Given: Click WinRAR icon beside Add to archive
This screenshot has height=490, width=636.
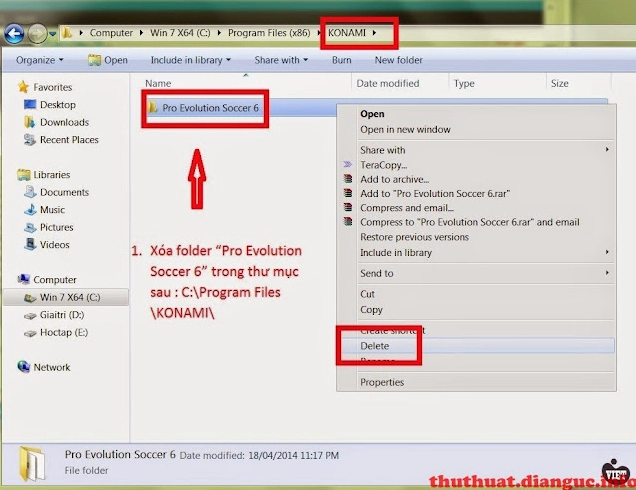Looking at the screenshot, I should click(348, 178).
